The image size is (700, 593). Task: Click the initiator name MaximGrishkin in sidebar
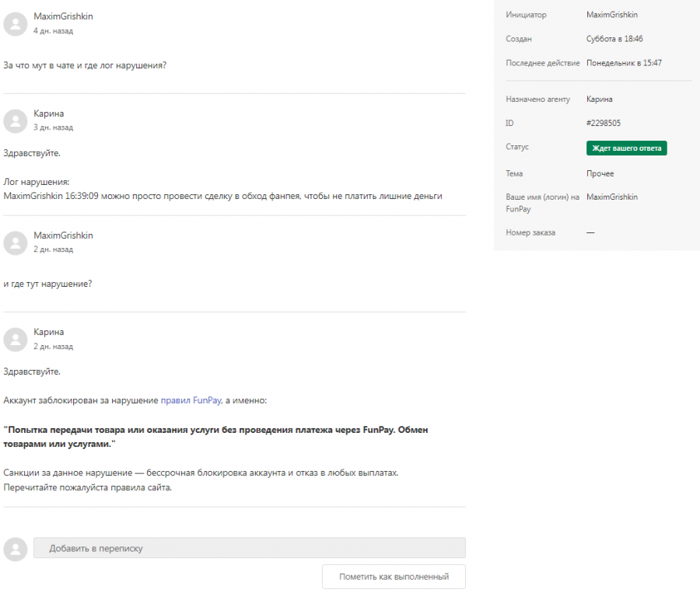point(612,15)
